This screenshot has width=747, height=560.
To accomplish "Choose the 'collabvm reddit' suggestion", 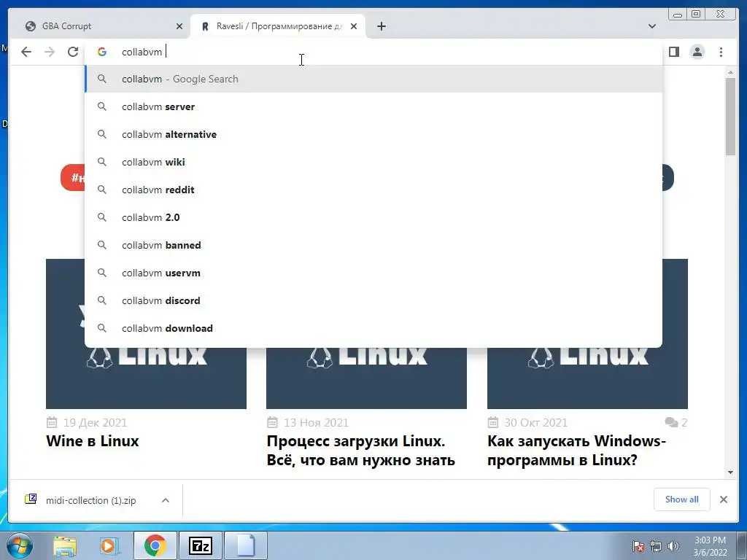I will (x=373, y=190).
